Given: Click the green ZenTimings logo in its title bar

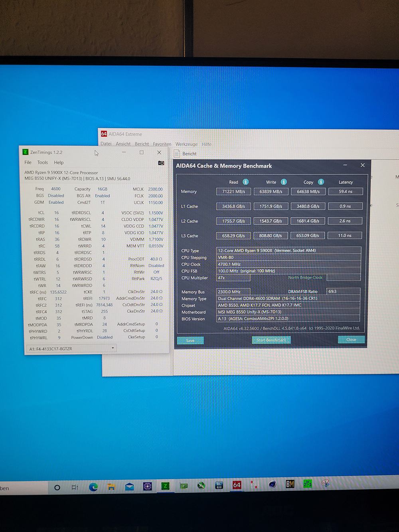Looking at the screenshot, I should 26,152.
